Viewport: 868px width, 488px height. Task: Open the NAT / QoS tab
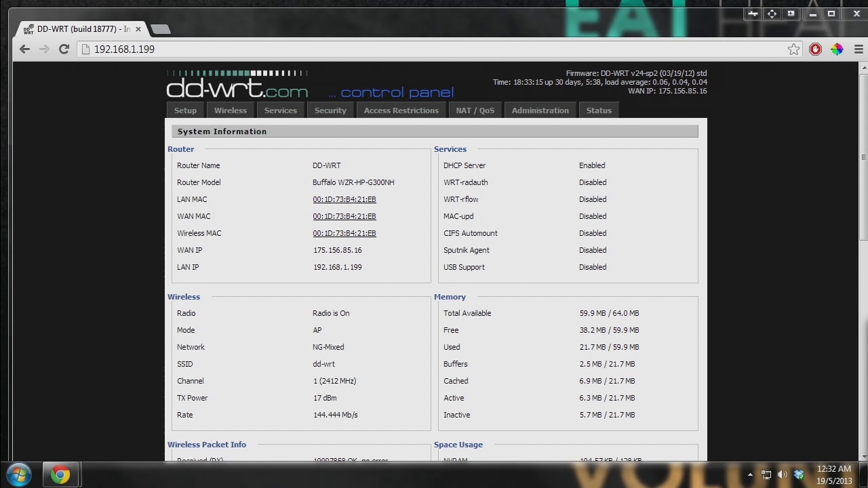[x=475, y=110]
